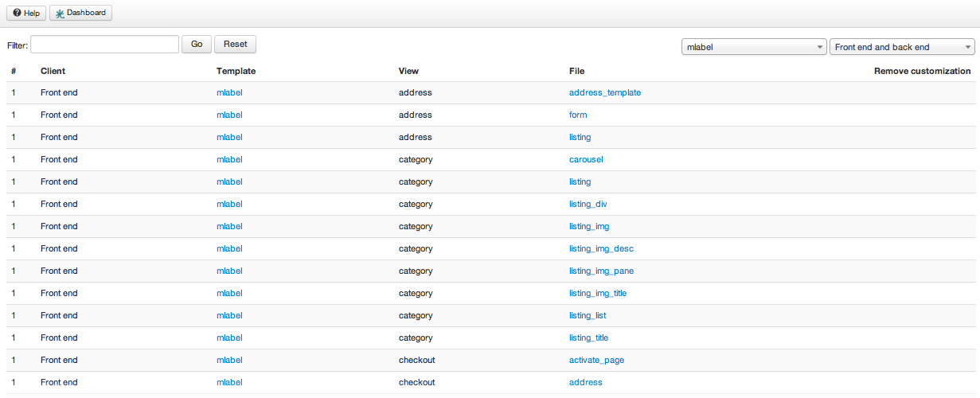
Task: Click the File column header
Action: [576, 71]
